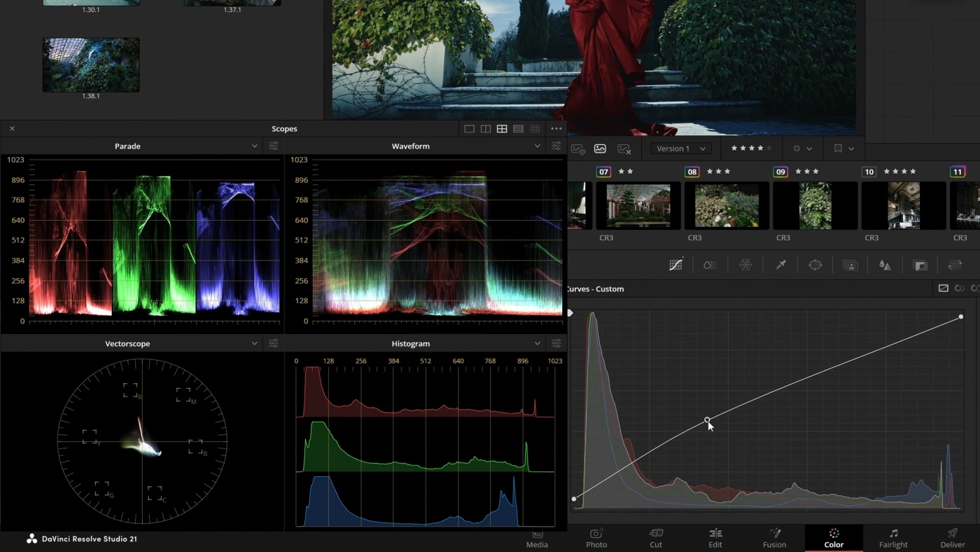This screenshot has height=552, width=980.
Task: Switch scopes to single view layout
Action: tap(469, 129)
